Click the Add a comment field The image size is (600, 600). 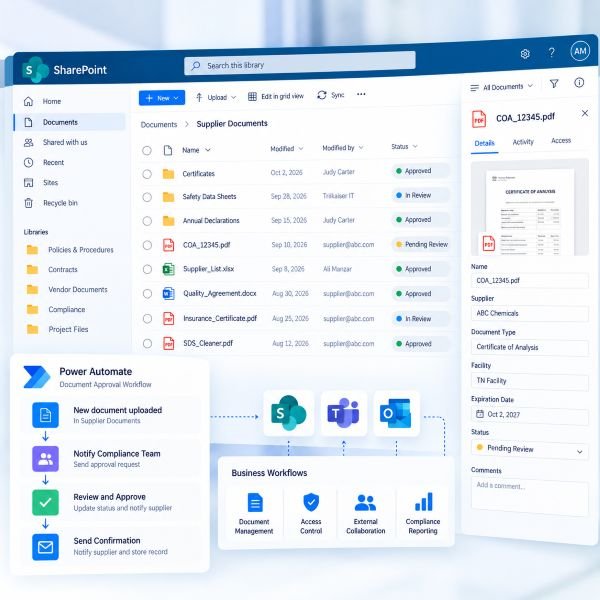click(529, 499)
